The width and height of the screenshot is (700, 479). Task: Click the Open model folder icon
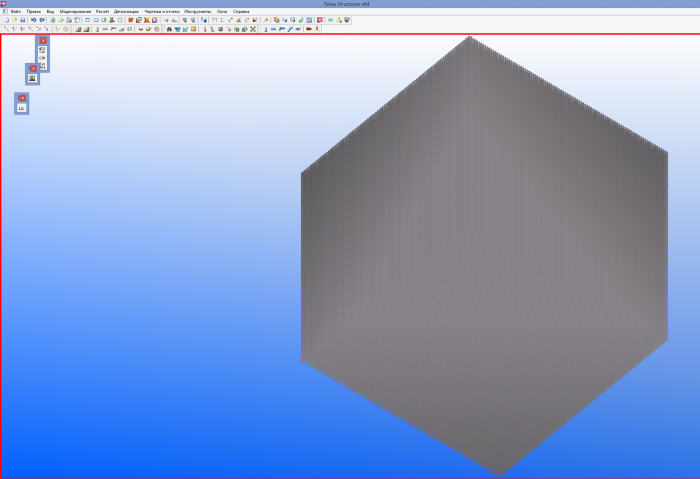(x=15, y=20)
